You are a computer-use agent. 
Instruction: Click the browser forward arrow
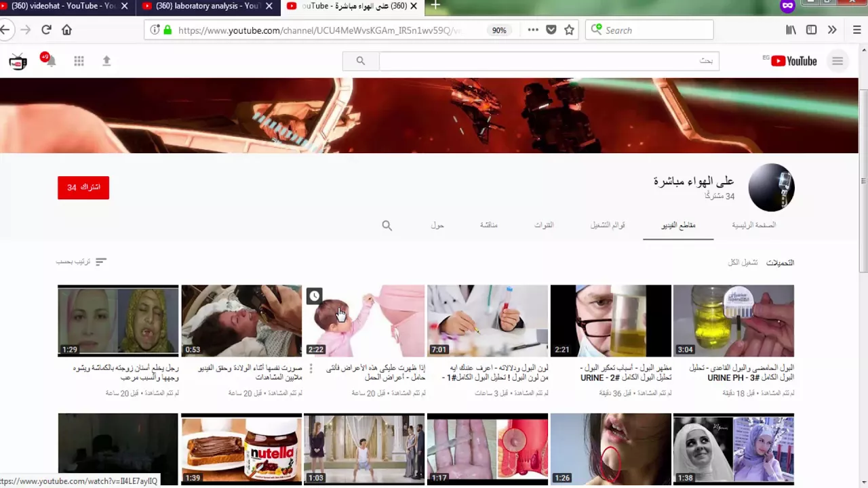click(25, 30)
